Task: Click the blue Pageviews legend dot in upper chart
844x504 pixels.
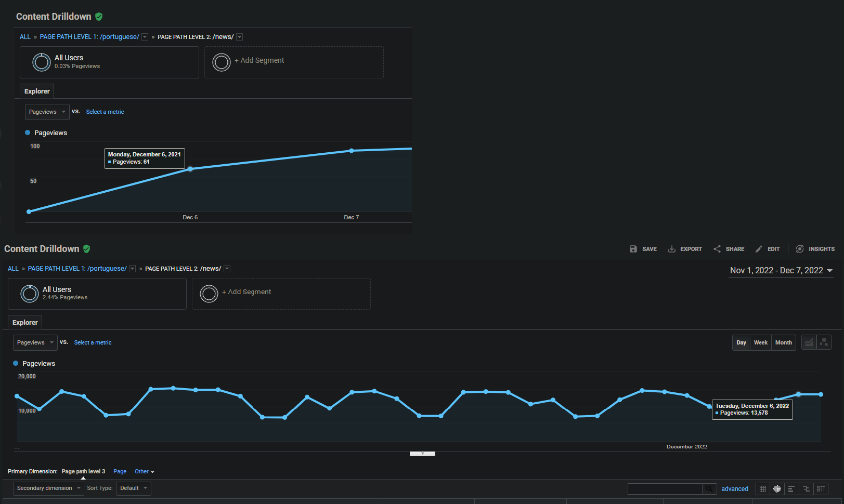Action: click(28, 132)
